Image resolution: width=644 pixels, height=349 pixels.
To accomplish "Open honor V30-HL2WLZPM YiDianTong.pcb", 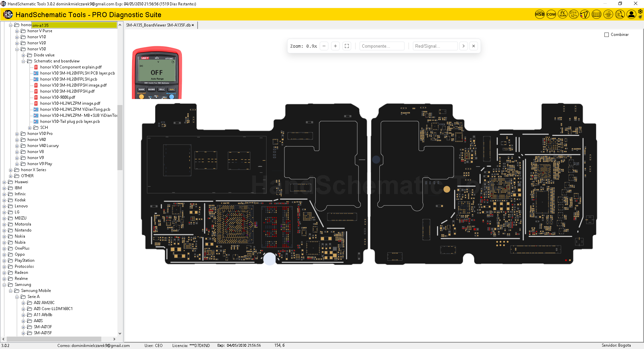I will click(75, 109).
